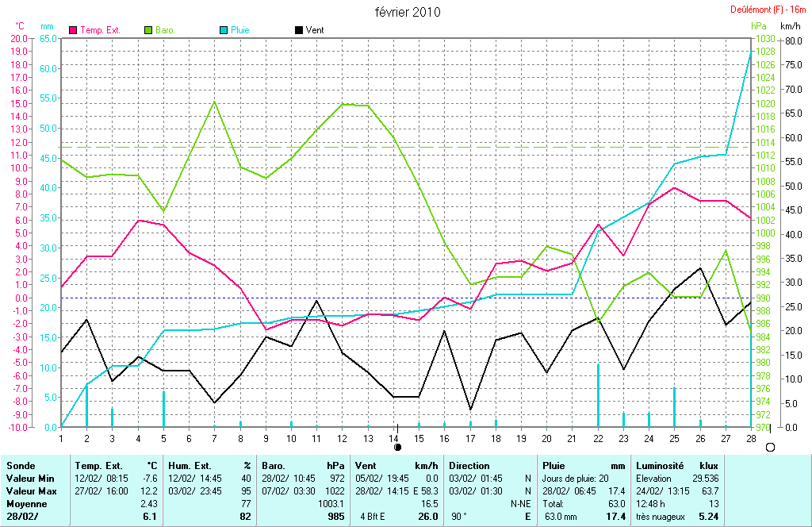Click the Direction table column header

(469, 466)
